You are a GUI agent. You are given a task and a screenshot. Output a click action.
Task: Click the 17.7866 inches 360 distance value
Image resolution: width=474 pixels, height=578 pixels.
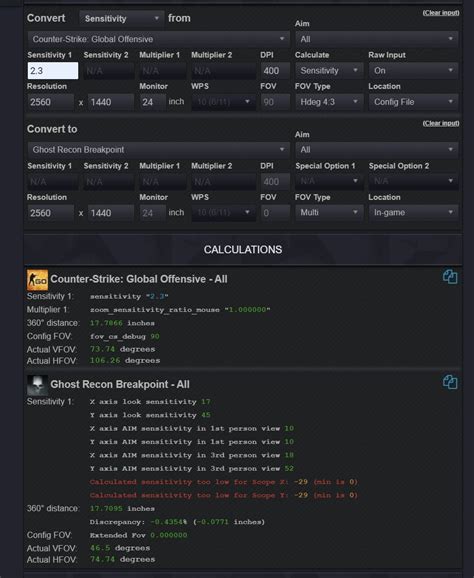tap(122, 323)
